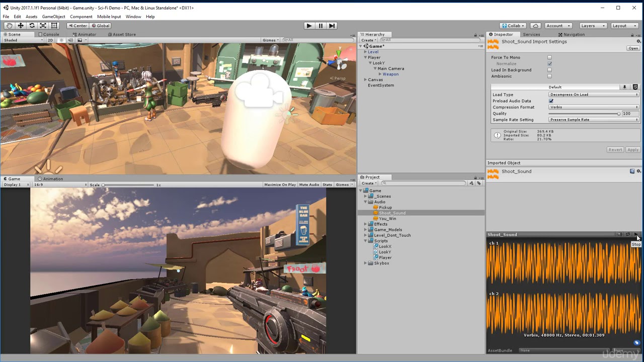Open the Inspector gear settings menu
Viewport: 644px width, 362px height.
tap(639, 42)
